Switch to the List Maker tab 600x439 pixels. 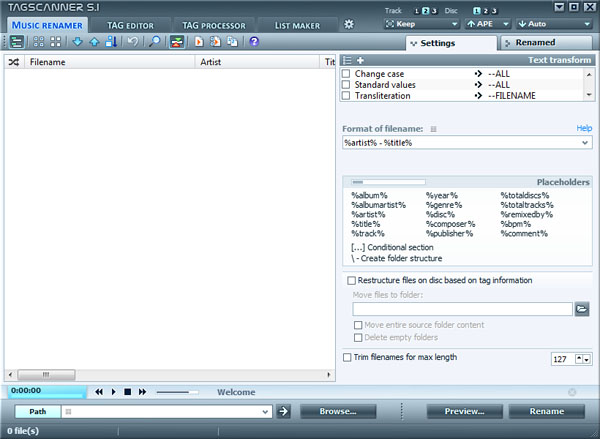(297, 26)
